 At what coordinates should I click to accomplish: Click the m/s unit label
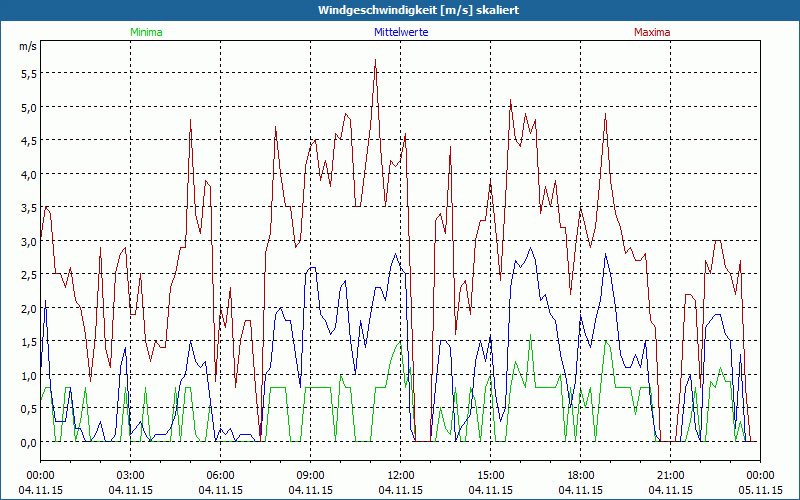(x=28, y=46)
